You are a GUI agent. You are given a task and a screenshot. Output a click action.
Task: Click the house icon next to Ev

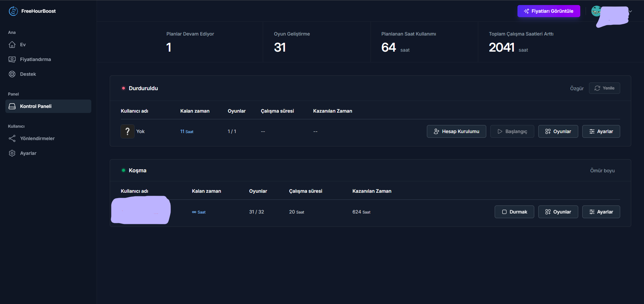[12, 45]
